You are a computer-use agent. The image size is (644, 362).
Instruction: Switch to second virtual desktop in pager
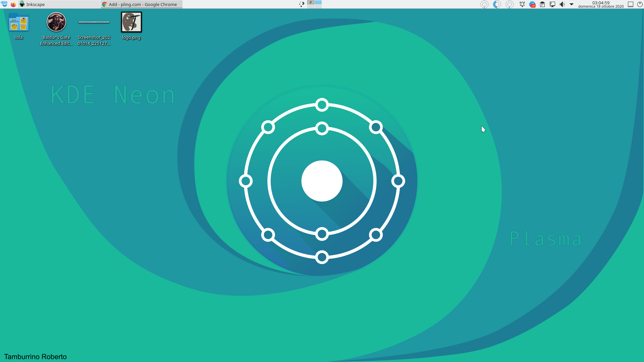(x=318, y=2)
